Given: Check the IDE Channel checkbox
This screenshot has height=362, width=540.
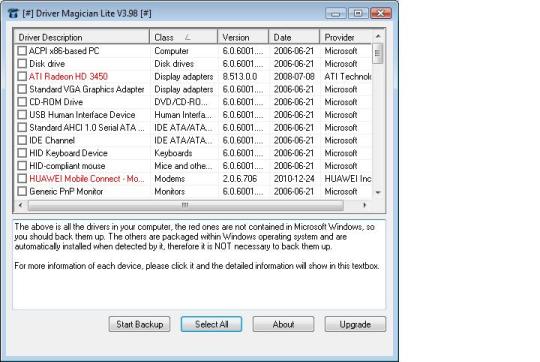Looking at the screenshot, I should point(22,140).
